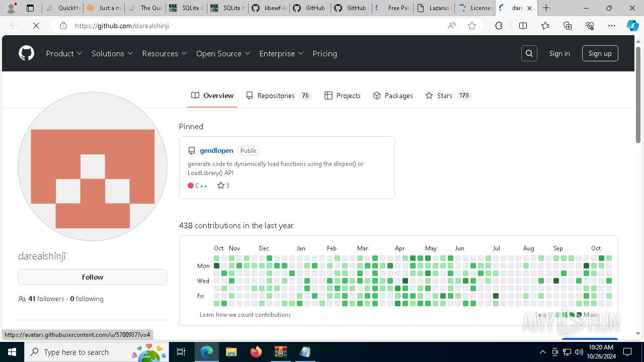This screenshot has width=644, height=362.
Task: Switch to the Repositories tab
Action: tap(279, 96)
